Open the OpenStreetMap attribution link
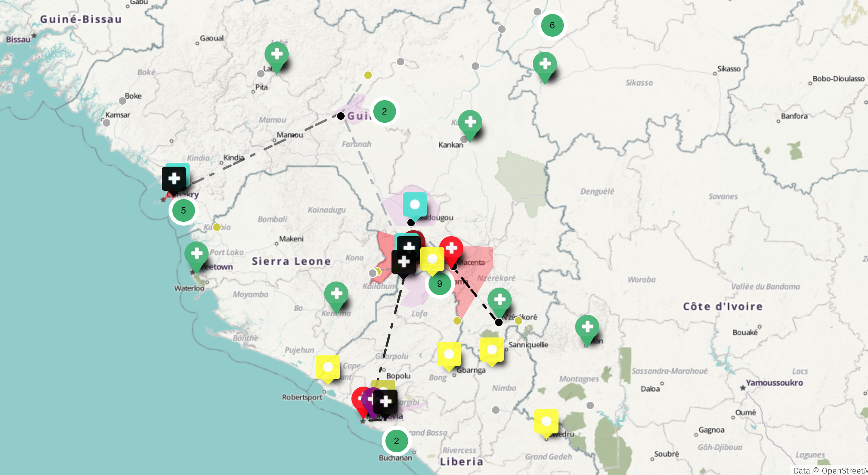868x475 pixels. 850,471
